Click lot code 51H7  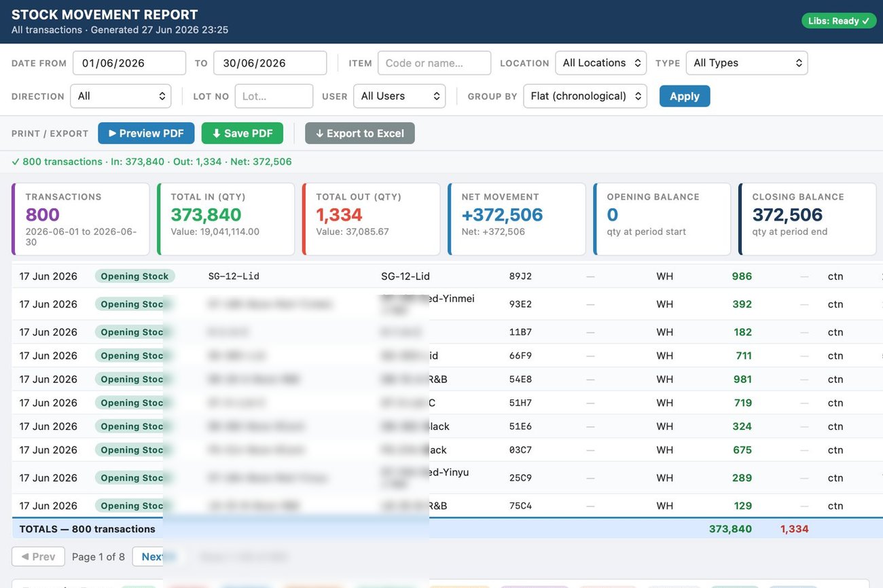click(x=520, y=403)
